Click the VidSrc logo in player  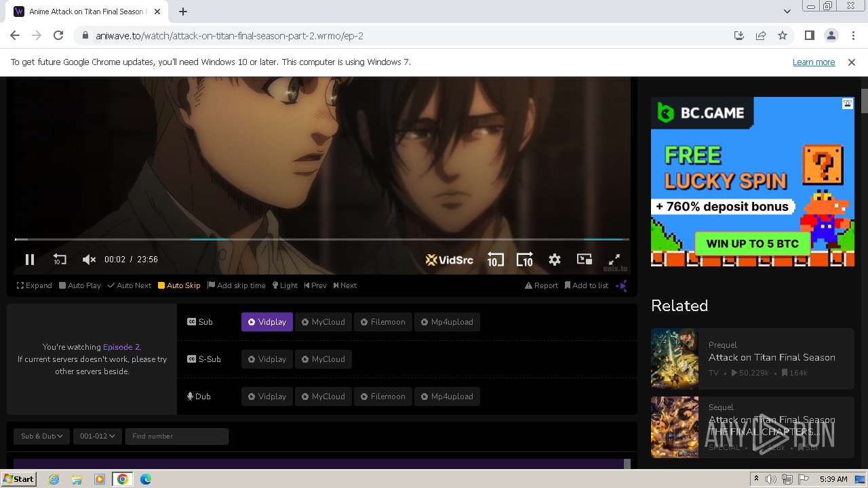pyautogui.click(x=449, y=260)
